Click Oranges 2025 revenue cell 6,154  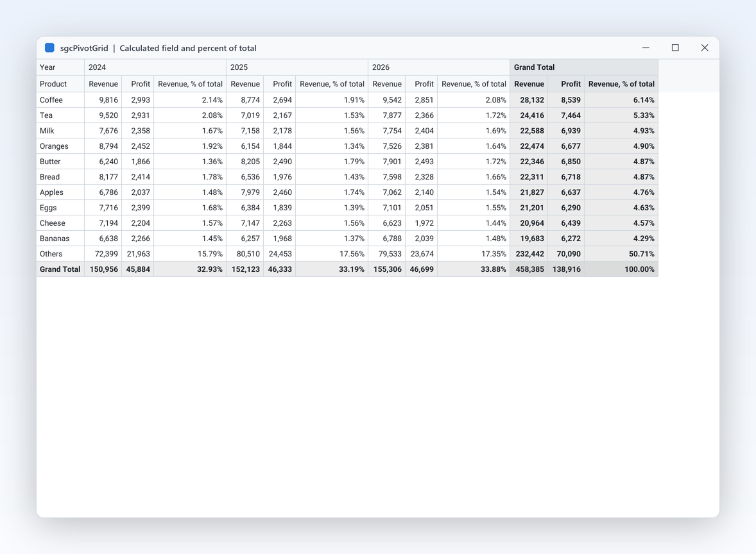(245, 146)
